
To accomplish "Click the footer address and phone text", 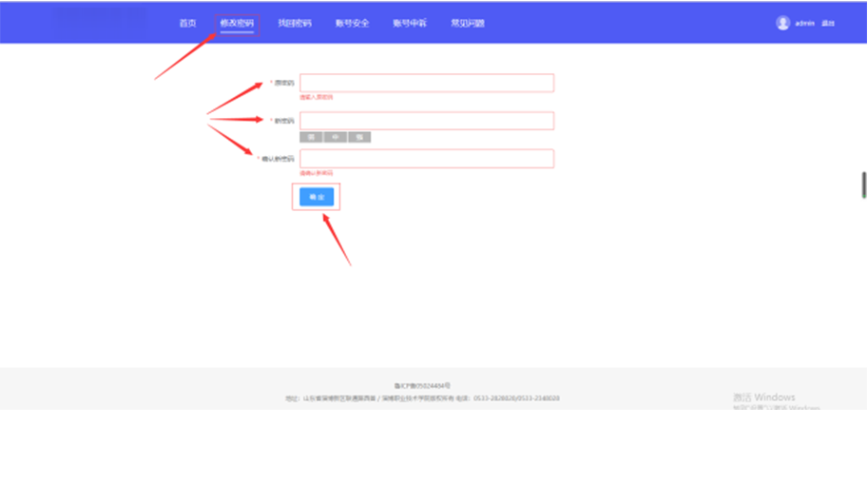I will tap(423, 398).
